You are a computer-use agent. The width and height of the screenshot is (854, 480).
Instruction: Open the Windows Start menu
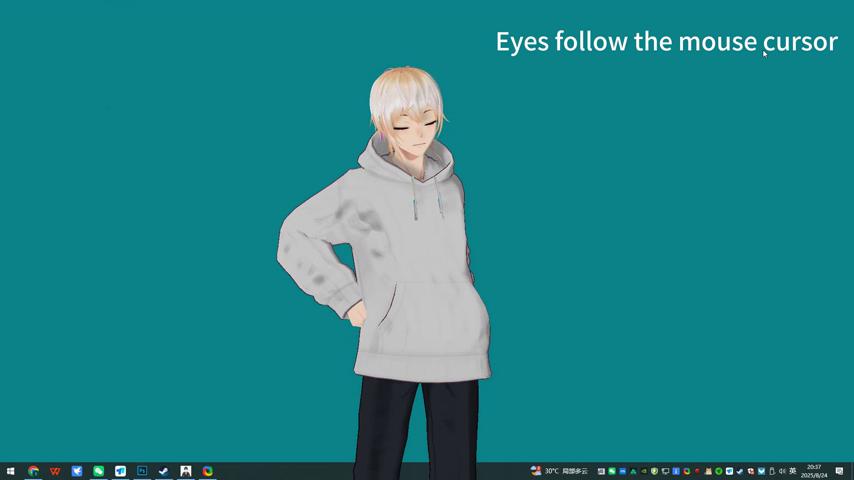pyautogui.click(x=10, y=471)
